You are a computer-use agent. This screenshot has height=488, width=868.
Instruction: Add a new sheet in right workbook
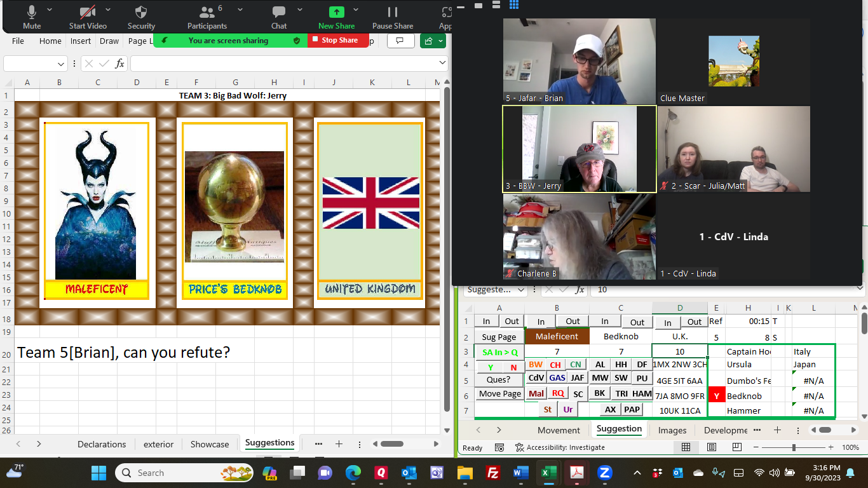point(777,430)
